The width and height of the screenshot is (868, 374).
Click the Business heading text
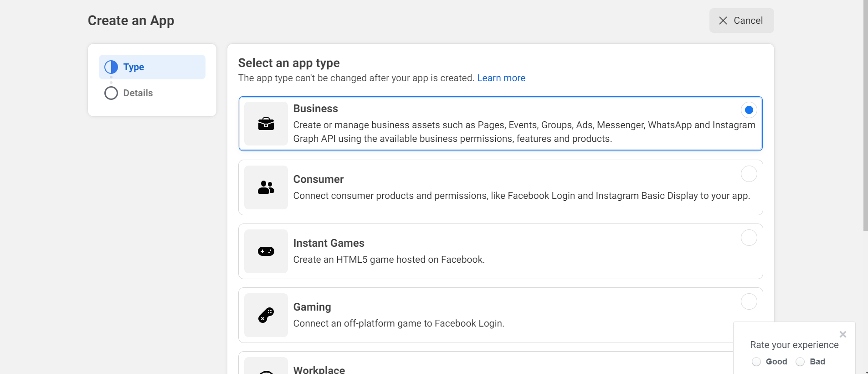(x=316, y=109)
